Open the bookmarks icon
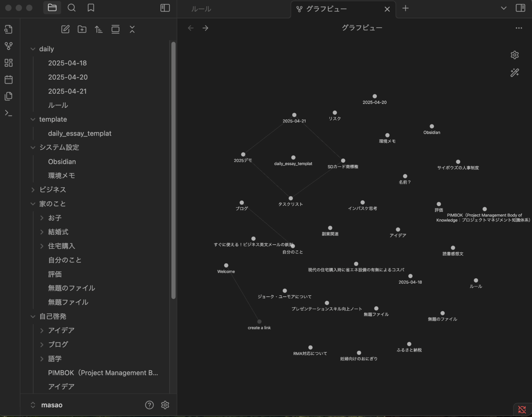The image size is (532, 417). click(91, 8)
